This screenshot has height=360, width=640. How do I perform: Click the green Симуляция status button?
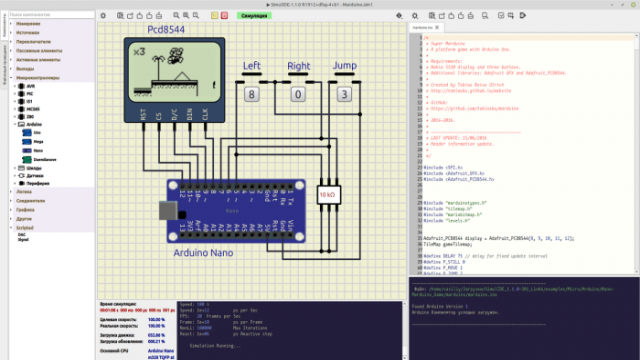254,16
